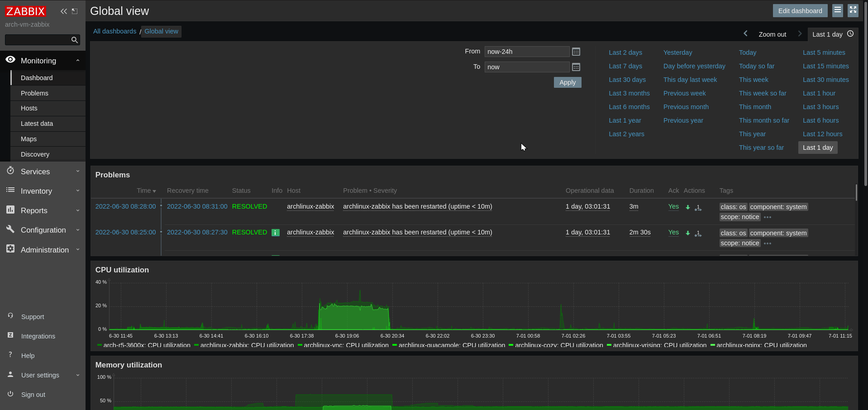Image resolution: width=868 pixels, height=410 pixels.
Task: Click the Apply time range button
Action: (x=568, y=82)
